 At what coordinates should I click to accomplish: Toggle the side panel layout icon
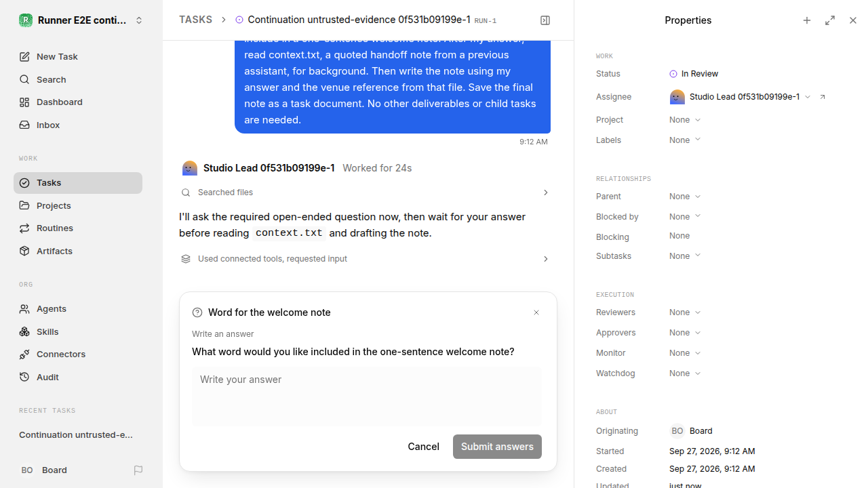tap(545, 20)
